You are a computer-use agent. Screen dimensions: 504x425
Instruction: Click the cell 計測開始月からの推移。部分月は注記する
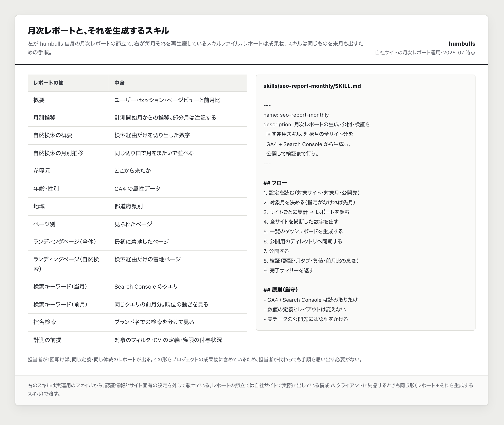click(x=178, y=118)
